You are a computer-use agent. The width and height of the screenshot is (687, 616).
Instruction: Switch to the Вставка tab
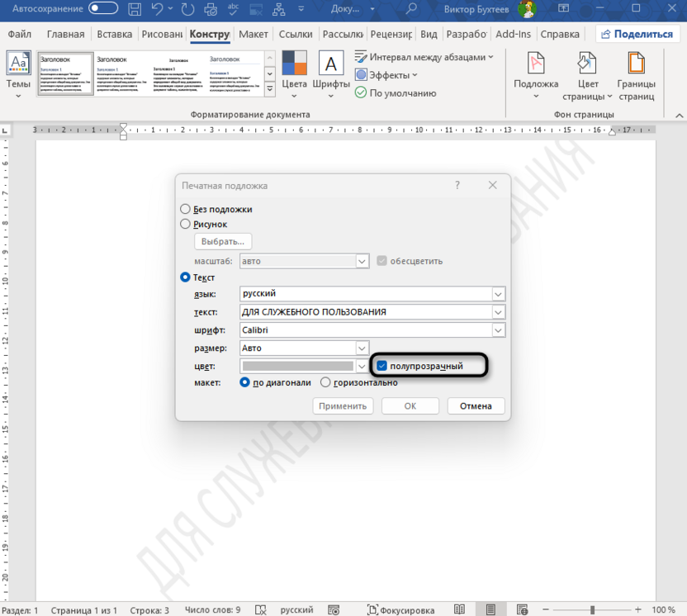click(x=114, y=34)
